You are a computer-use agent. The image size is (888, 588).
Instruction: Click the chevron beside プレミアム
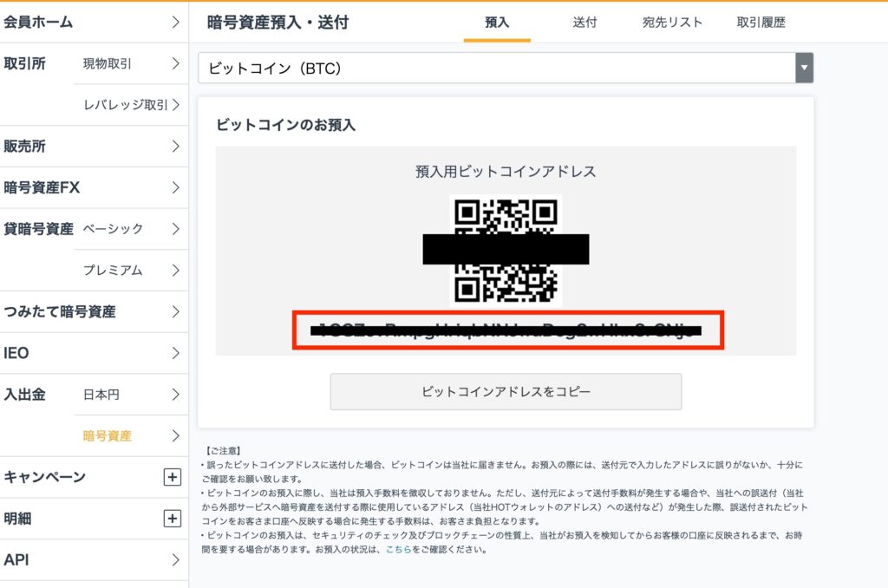coord(175,271)
